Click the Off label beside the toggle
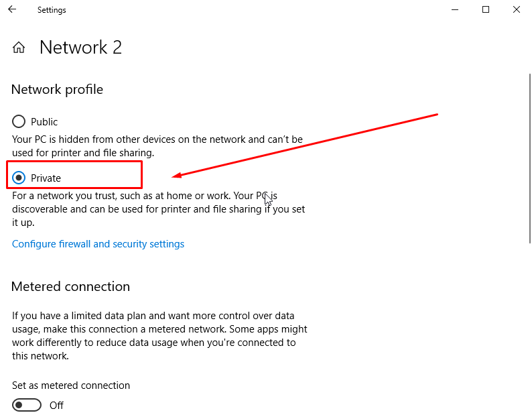Image resolution: width=532 pixels, height=419 pixels. click(57, 406)
